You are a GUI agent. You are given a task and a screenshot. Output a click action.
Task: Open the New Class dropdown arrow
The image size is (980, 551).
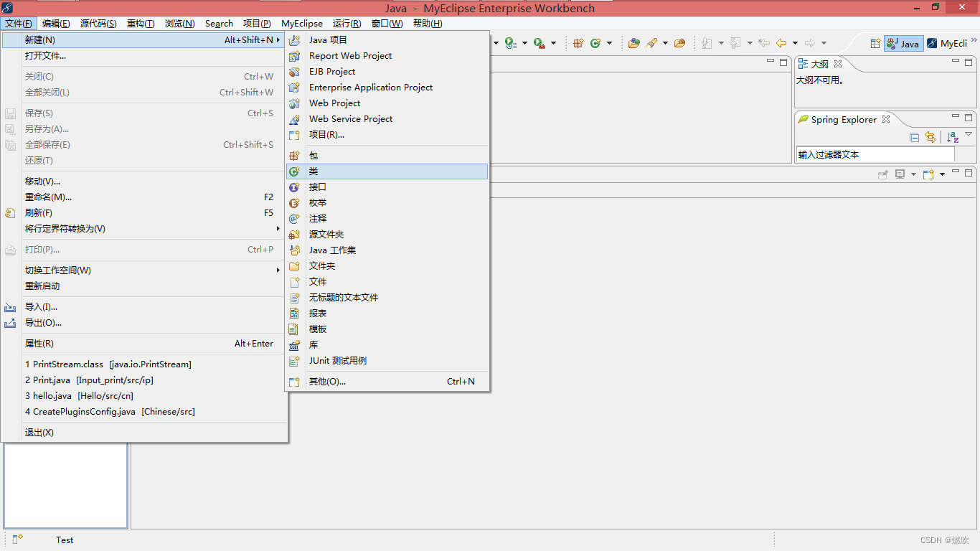(x=609, y=43)
